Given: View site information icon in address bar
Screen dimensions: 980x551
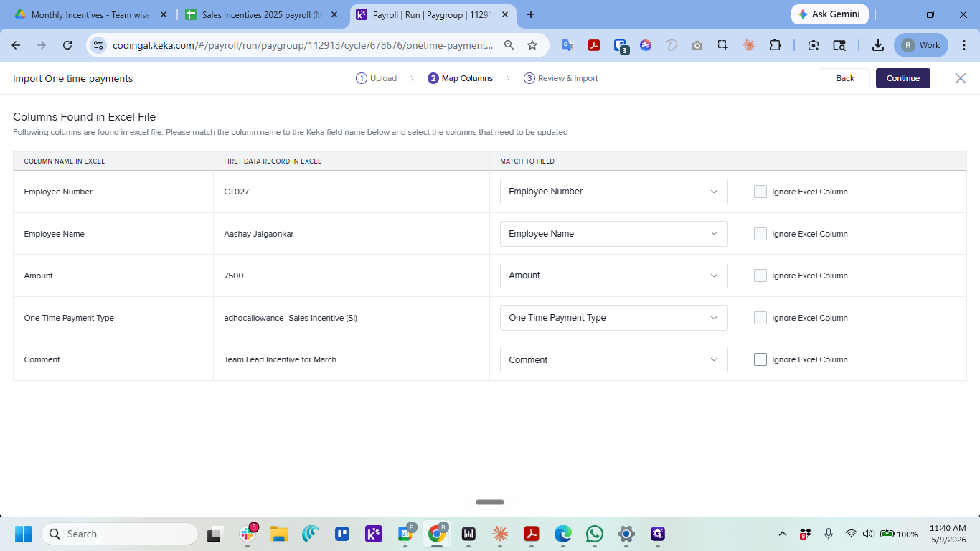Looking at the screenshot, I should [x=98, y=45].
